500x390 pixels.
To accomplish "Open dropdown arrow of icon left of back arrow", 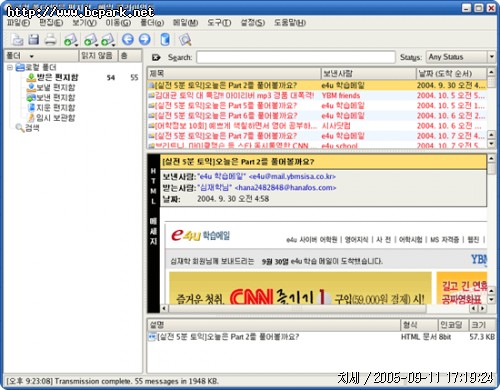I will click(x=114, y=44).
